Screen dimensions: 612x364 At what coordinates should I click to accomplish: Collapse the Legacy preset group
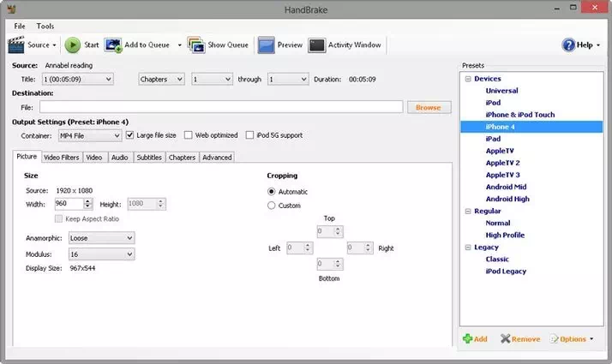pos(468,248)
